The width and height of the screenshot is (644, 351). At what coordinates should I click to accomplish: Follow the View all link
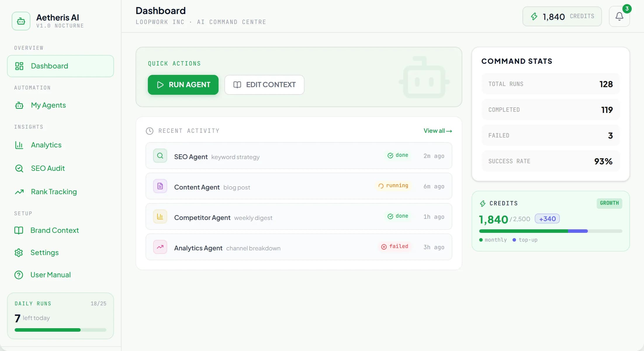[438, 131]
